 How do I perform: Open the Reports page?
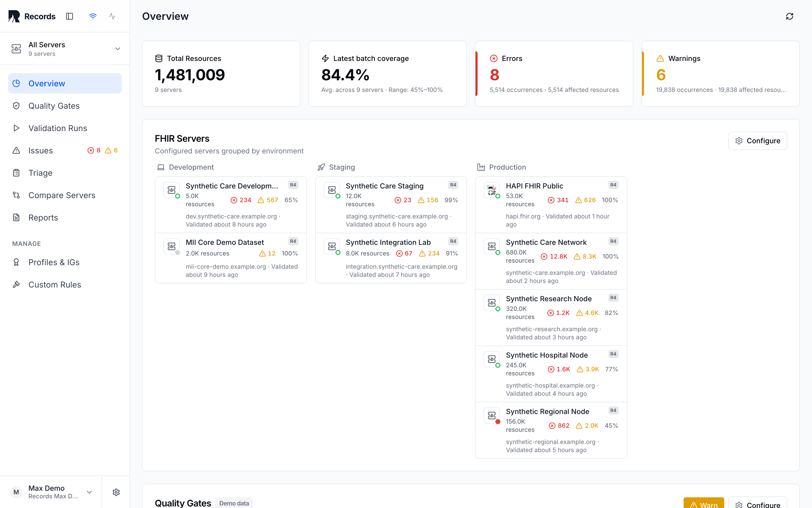coord(65,217)
